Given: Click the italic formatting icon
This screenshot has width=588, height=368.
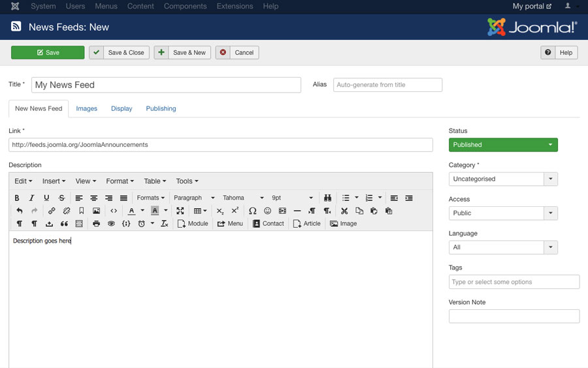Looking at the screenshot, I should tap(31, 198).
